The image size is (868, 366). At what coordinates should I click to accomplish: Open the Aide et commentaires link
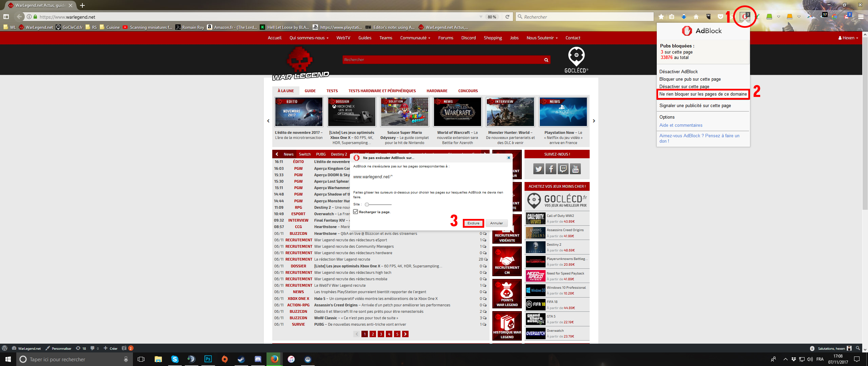click(680, 125)
